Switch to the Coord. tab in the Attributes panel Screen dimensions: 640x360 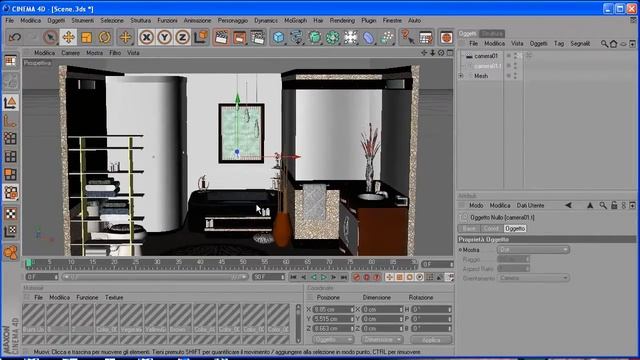click(x=491, y=229)
